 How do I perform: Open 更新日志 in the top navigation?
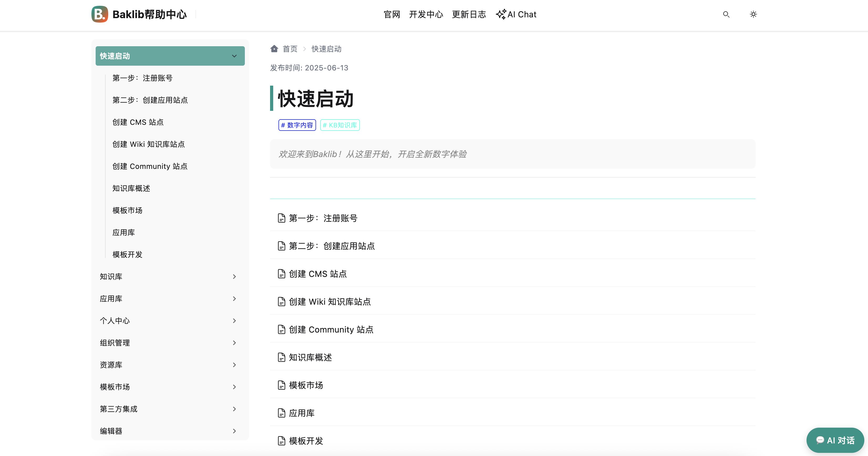click(469, 14)
